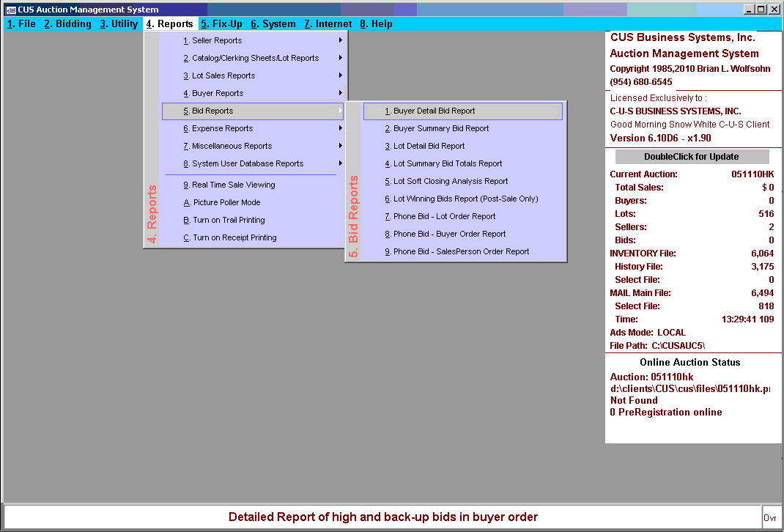Choose Real Time Sale Viewing
The height and width of the screenshot is (532, 784).
[x=253, y=185]
